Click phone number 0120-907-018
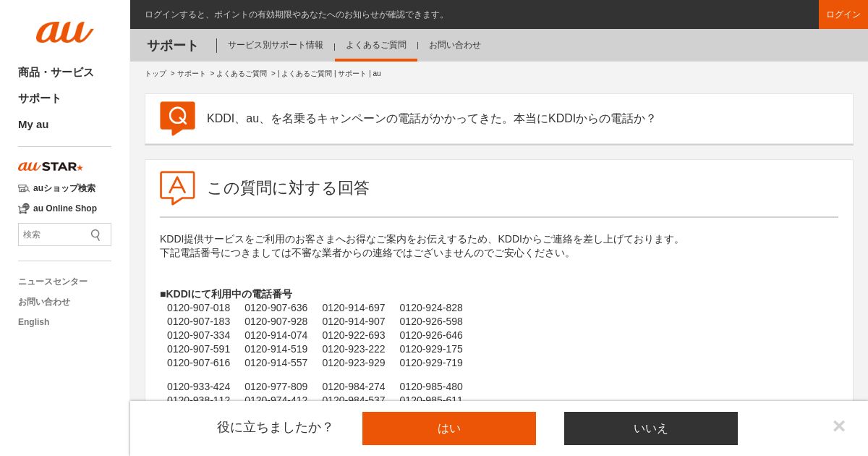 199,308
